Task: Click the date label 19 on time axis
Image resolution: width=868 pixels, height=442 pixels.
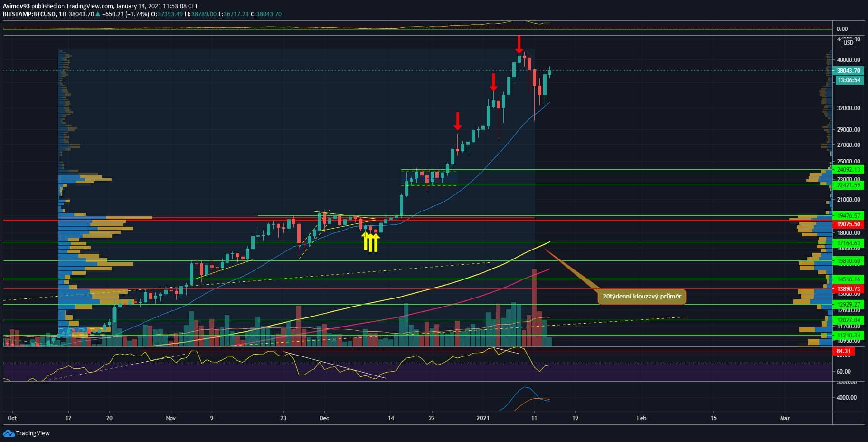Action: coord(576,418)
